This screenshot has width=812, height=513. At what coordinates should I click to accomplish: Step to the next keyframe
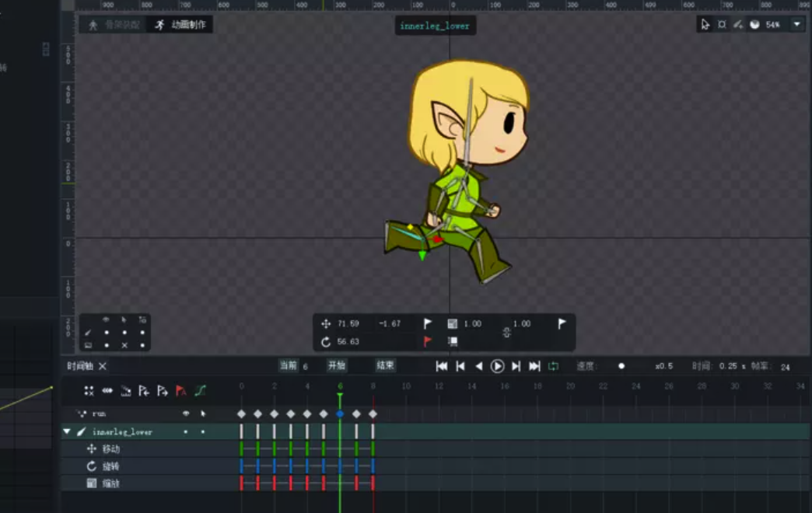(516, 366)
